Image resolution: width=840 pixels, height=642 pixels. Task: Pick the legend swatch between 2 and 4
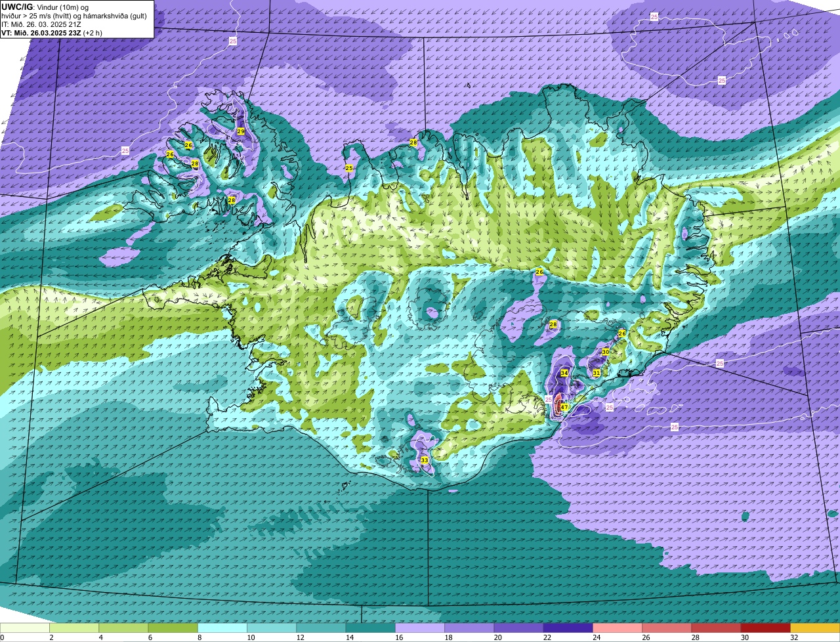point(74,628)
